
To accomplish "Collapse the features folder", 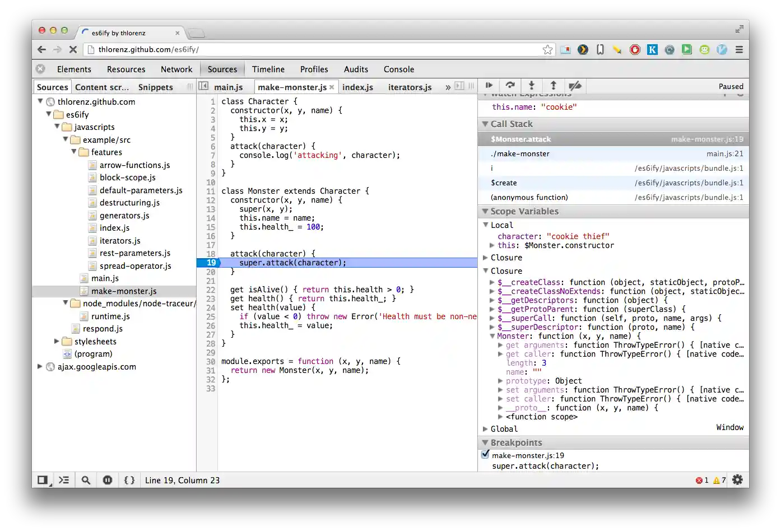I will [75, 152].
